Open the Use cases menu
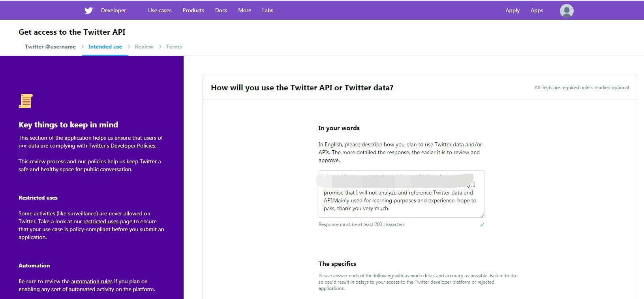644x299 pixels. 160,11
